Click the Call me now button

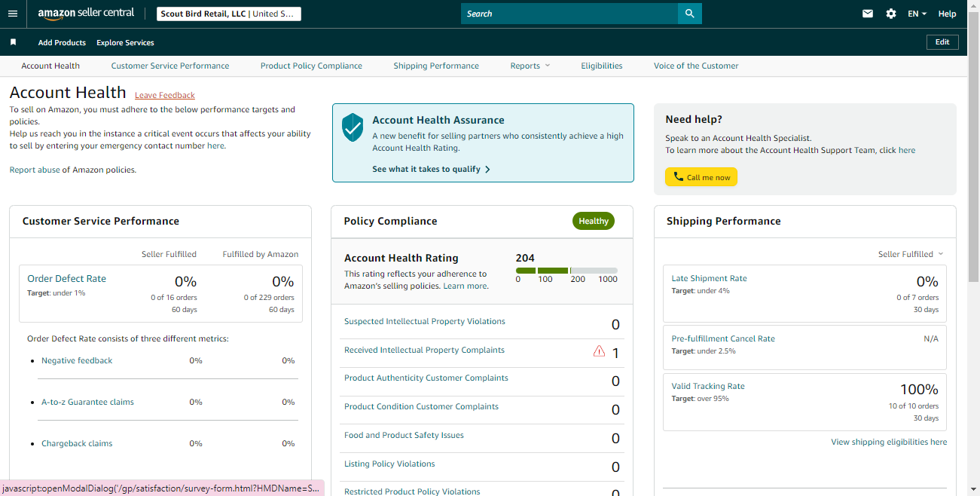click(701, 177)
